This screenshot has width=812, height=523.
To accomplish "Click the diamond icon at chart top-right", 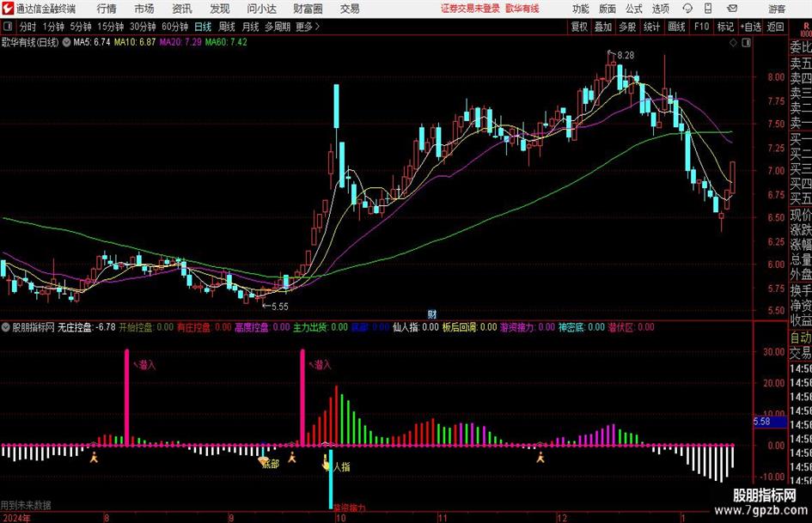I will (733, 43).
